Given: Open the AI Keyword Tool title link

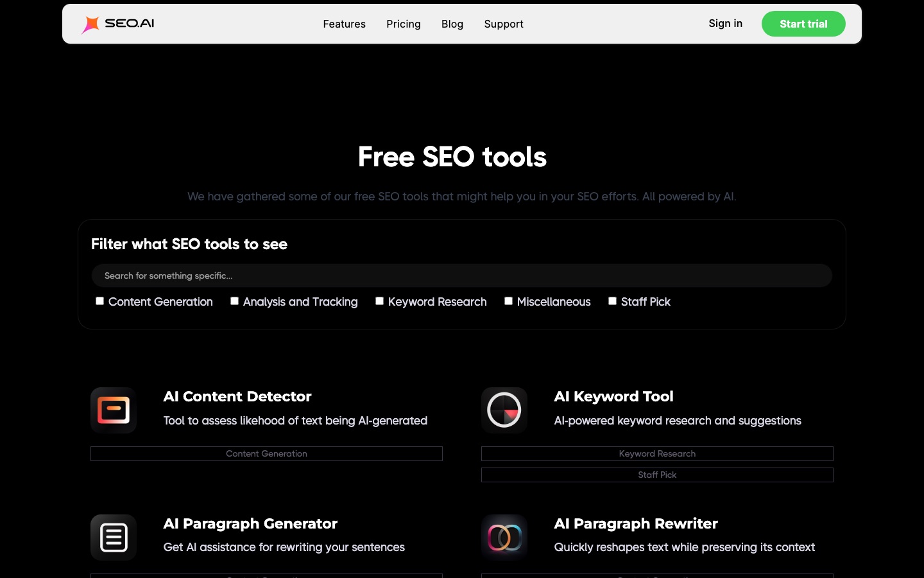Looking at the screenshot, I should [614, 396].
